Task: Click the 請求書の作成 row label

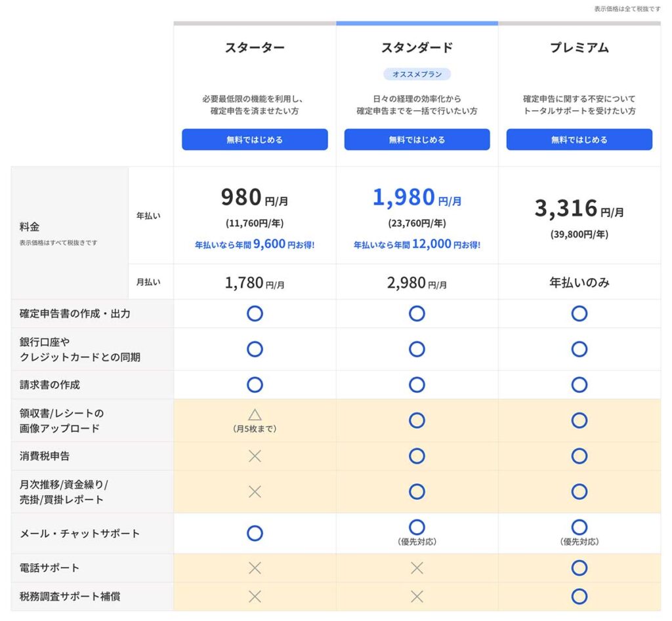Action: coord(50,385)
